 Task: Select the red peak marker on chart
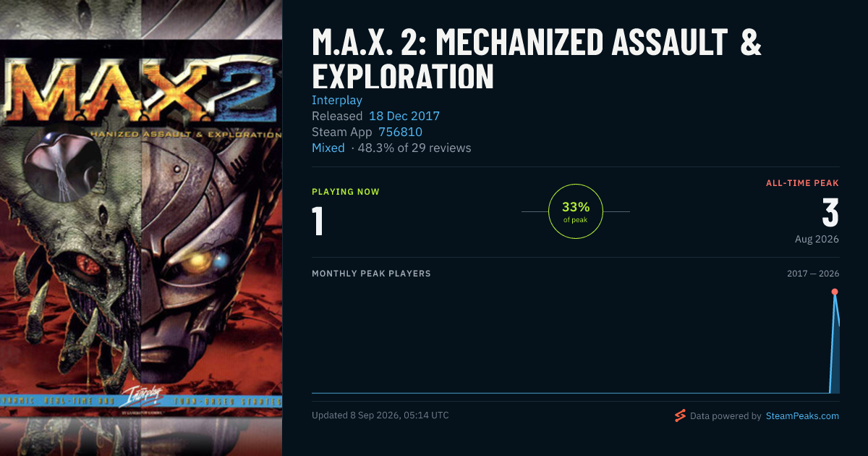coord(835,292)
